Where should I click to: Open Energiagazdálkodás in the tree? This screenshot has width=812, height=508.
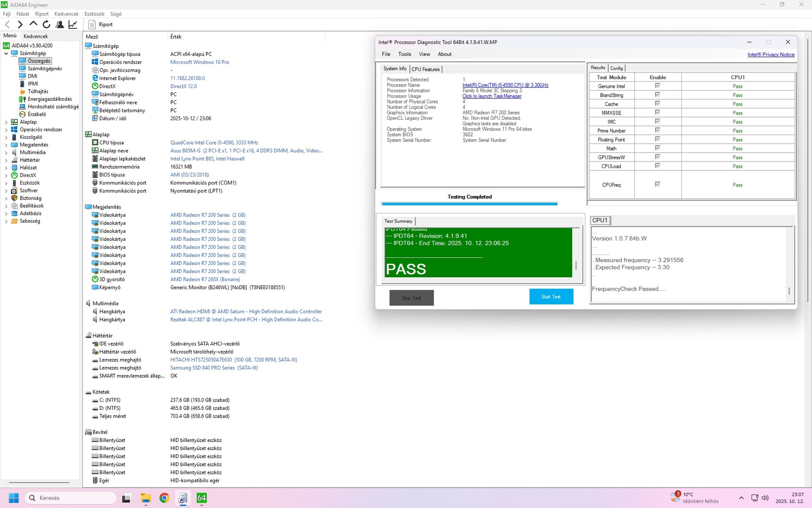tap(50, 99)
